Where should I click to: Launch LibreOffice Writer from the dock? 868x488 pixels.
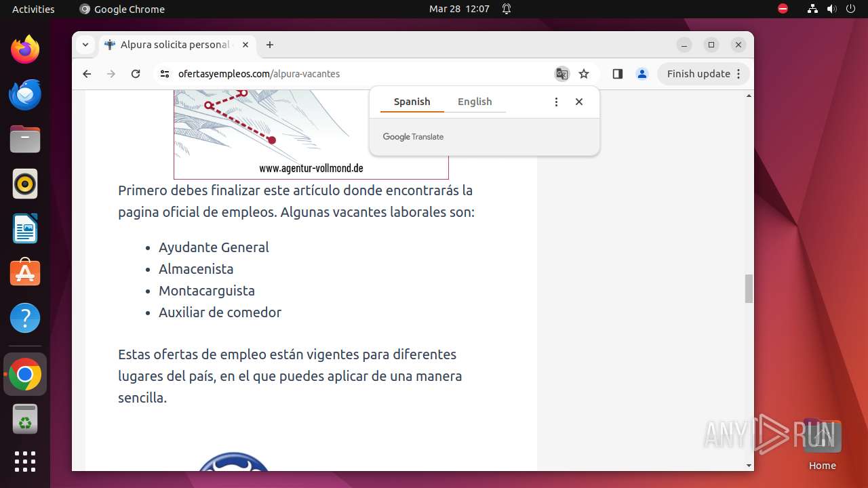click(25, 228)
